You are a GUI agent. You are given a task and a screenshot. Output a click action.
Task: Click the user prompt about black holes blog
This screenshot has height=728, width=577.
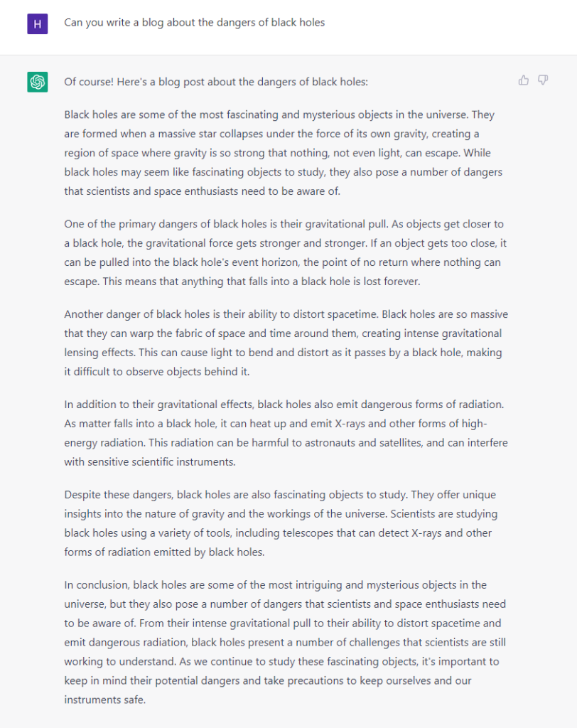click(195, 22)
